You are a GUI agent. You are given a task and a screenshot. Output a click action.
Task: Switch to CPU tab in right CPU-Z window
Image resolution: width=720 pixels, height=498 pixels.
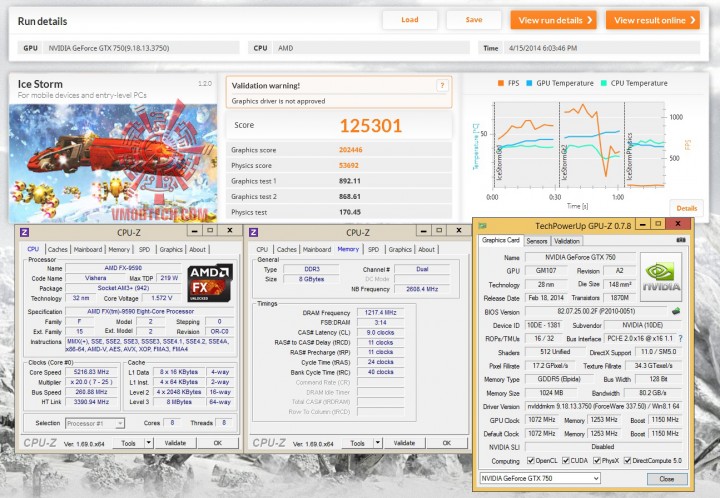point(262,249)
